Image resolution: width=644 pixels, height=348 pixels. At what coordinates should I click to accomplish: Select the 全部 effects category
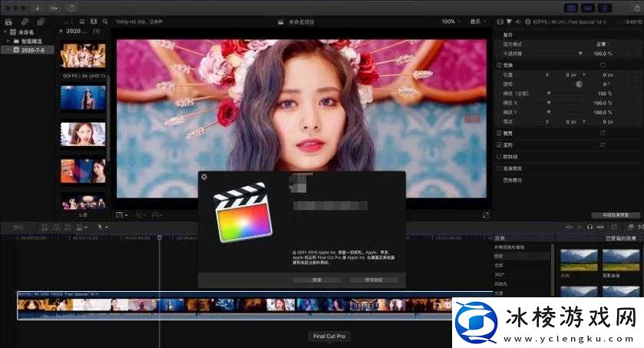498,265
